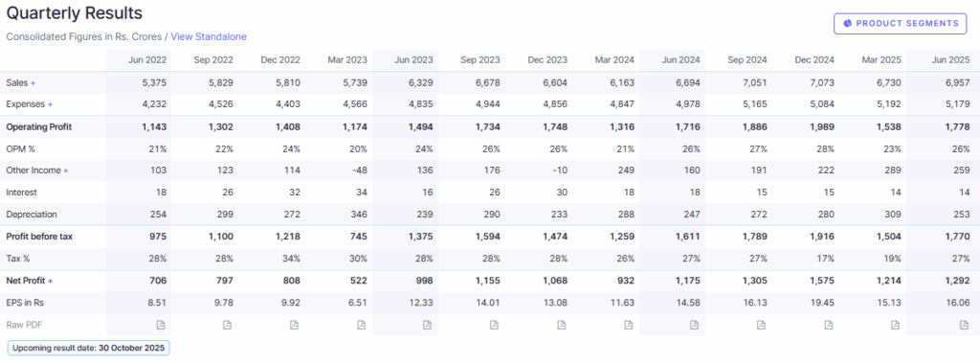Image resolution: width=980 pixels, height=363 pixels.
Task: Click Sales value 7,073
Action: tap(822, 82)
